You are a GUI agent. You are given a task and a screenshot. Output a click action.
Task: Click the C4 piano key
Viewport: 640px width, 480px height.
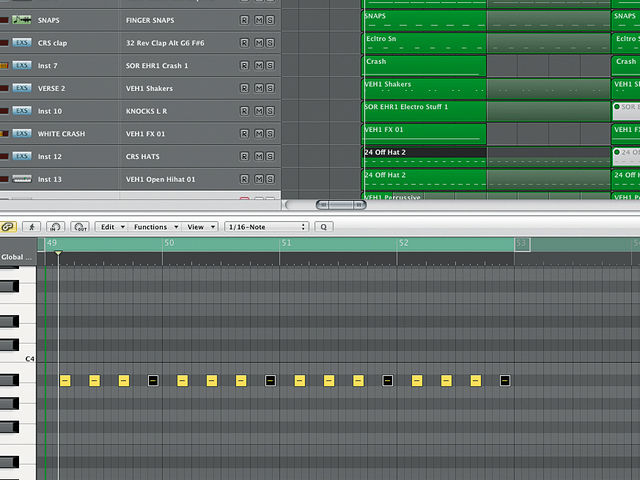coord(18,358)
